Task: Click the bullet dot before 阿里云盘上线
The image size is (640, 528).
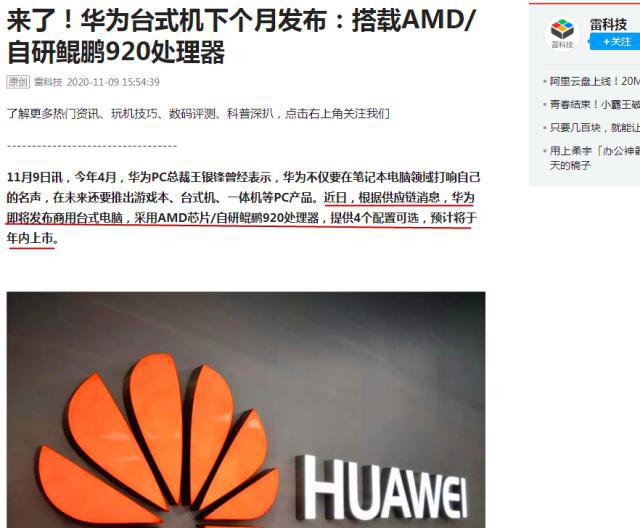Action: tap(545, 82)
